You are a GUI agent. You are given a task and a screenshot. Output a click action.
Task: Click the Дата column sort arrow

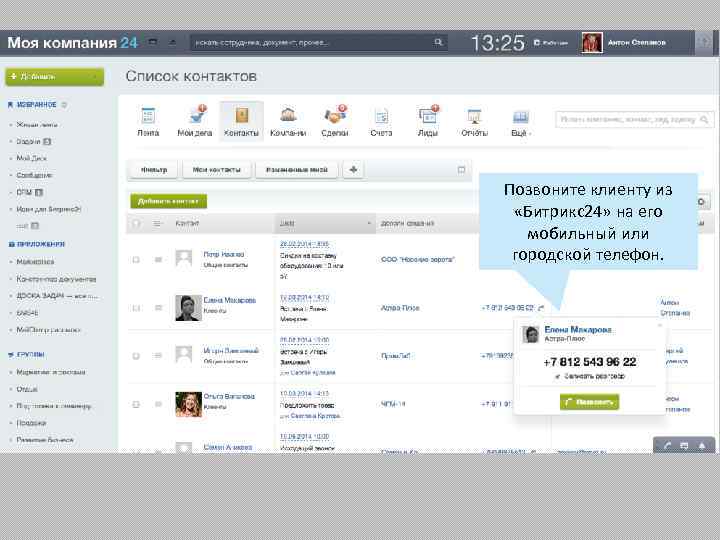(x=369, y=223)
